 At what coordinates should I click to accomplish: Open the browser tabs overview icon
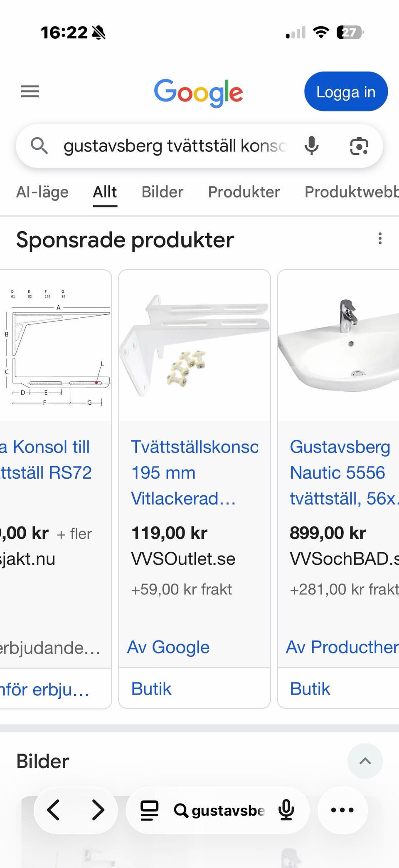point(150,810)
